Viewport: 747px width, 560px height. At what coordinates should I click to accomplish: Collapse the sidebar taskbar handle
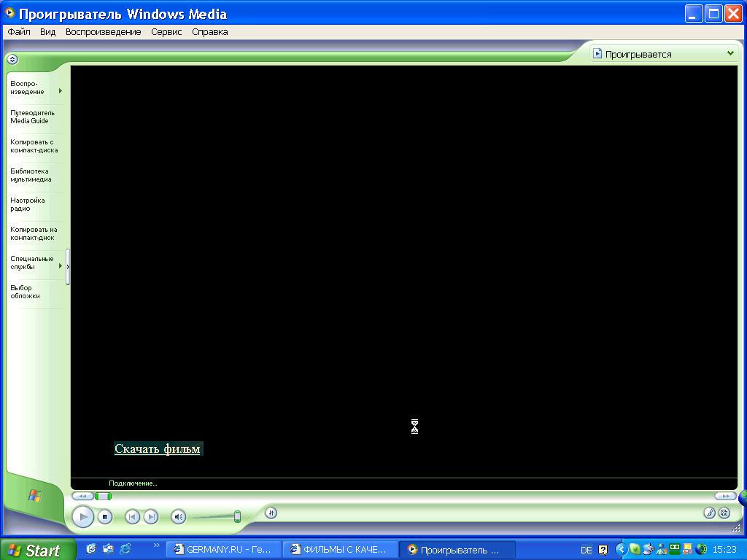[x=68, y=267]
